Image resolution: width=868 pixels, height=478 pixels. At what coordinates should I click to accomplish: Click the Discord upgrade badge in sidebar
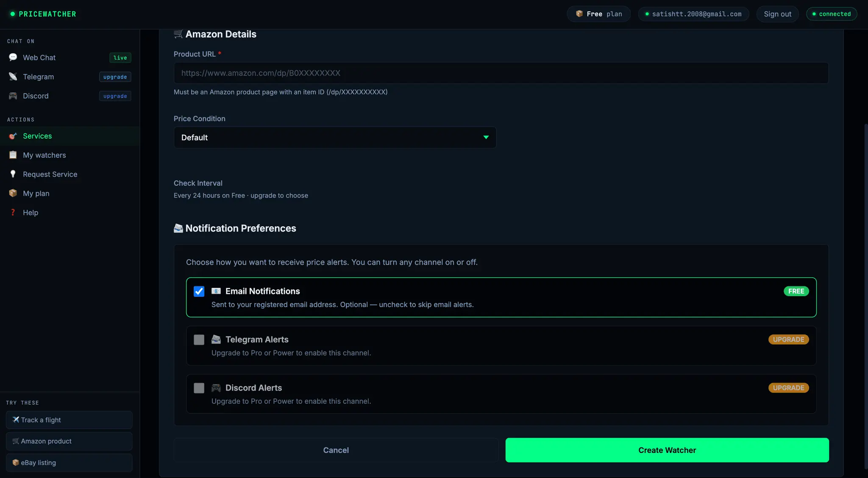pos(115,96)
